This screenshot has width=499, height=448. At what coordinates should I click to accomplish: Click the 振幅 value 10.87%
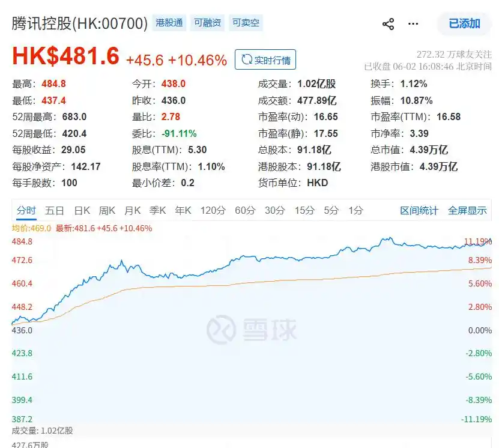[x=417, y=100]
